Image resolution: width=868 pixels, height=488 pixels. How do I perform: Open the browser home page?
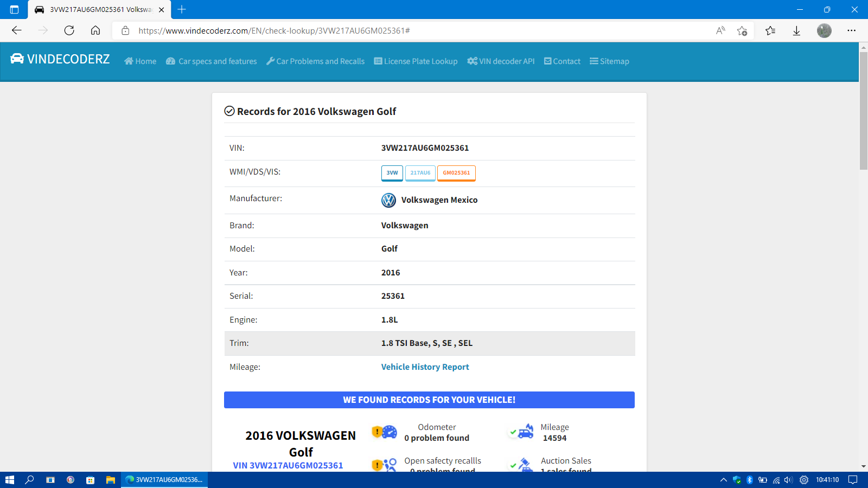pos(95,30)
